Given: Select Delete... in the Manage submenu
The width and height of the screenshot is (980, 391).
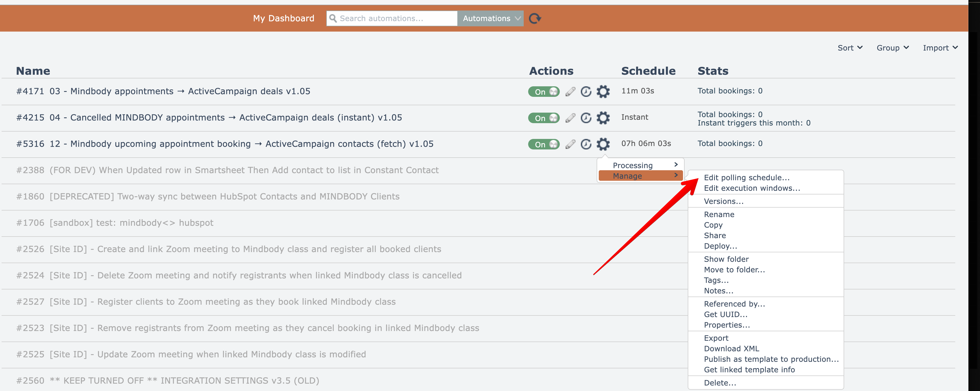Looking at the screenshot, I should click(x=720, y=383).
